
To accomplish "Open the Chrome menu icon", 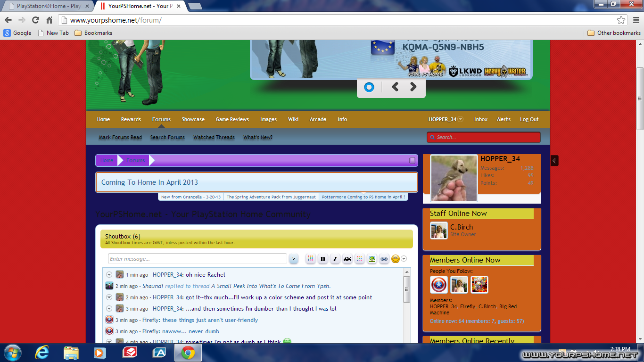I will coord(636,20).
